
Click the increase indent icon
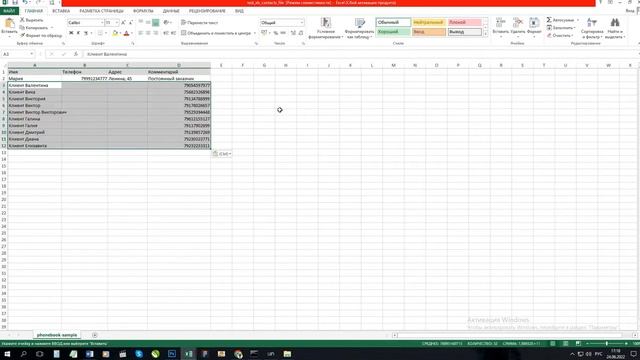point(173,33)
